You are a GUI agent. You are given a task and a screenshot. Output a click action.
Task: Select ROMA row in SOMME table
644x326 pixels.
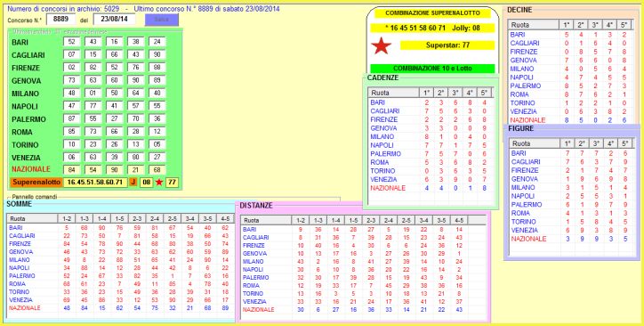[x=121, y=284]
